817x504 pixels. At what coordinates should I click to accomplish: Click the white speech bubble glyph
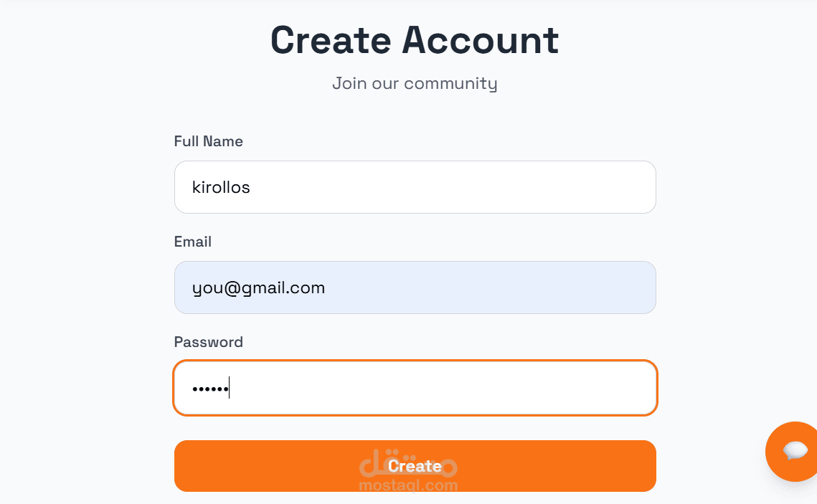[795, 450]
